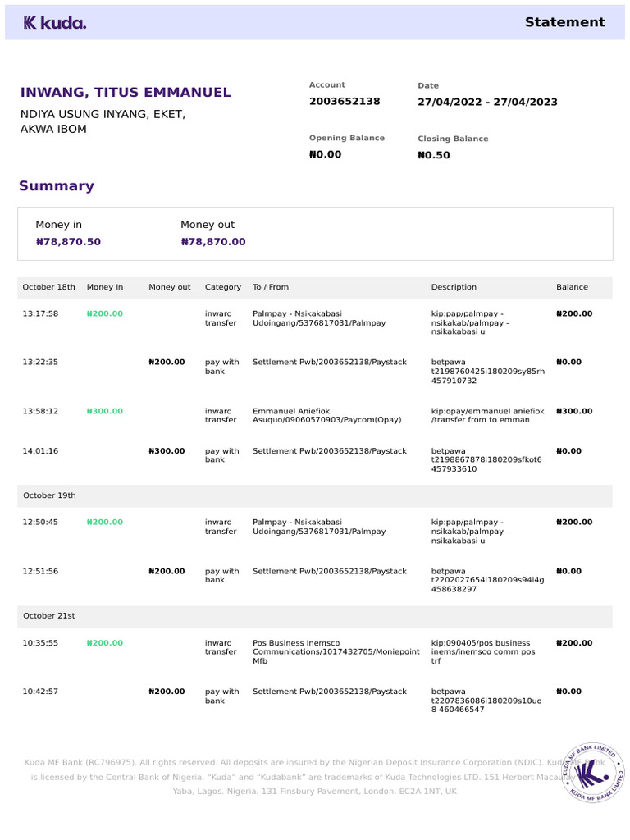Click the statement date range 27/04/2022 - 27/04/2023
Image resolution: width=630 pixels, height=840 pixels.
[x=487, y=102]
